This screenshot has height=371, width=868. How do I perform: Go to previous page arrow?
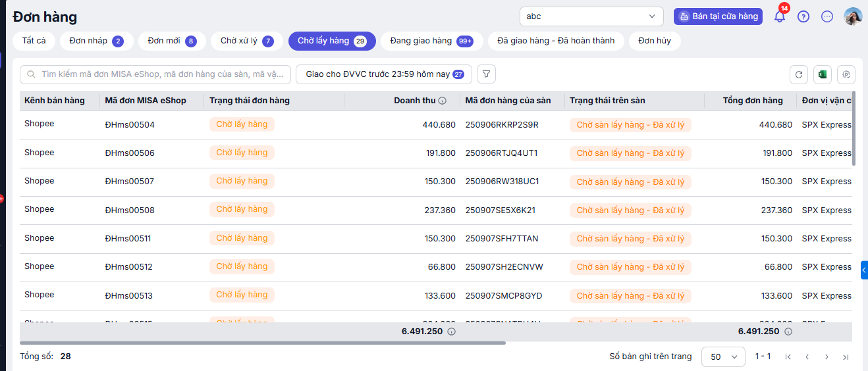coord(807,357)
